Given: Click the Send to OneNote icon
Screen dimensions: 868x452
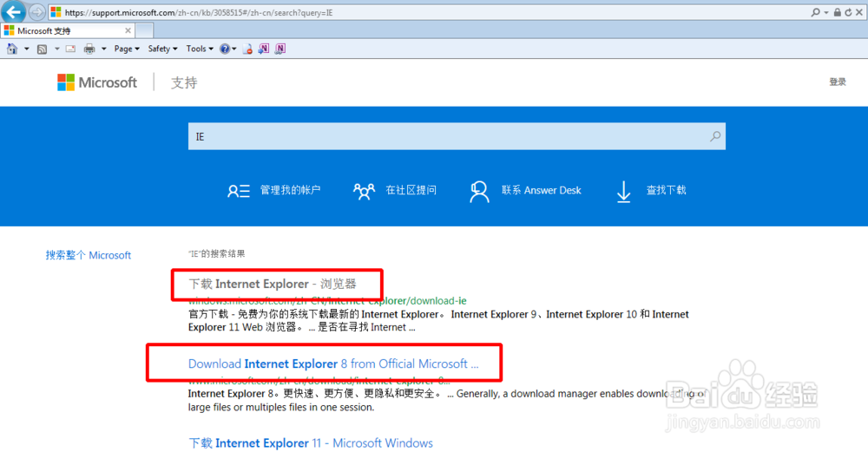Looking at the screenshot, I should click(264, 49).
